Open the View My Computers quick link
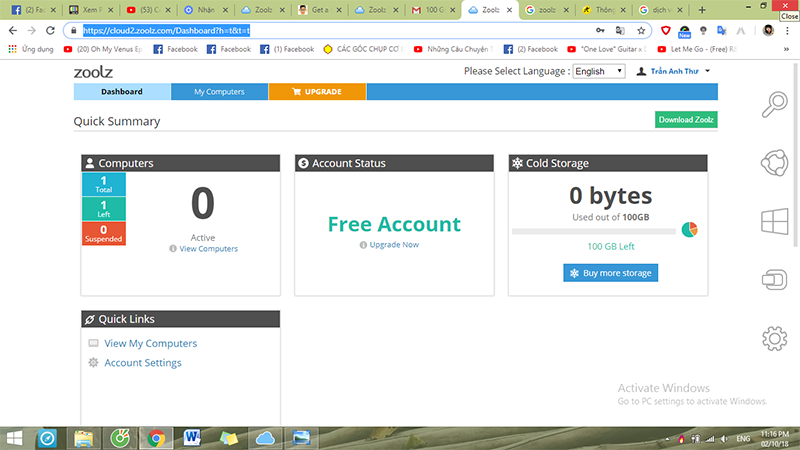Viewport: 800px width, 450px height. [x=151, y=343]
